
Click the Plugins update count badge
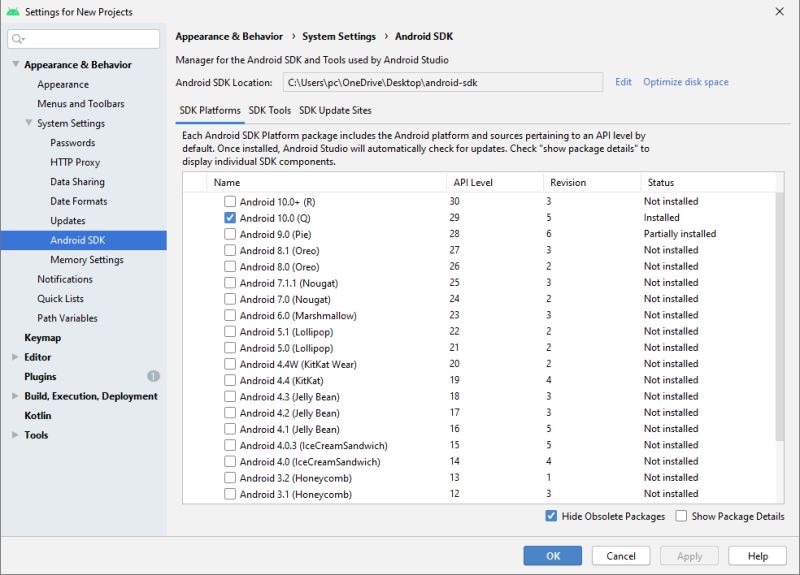pos(153,377)
